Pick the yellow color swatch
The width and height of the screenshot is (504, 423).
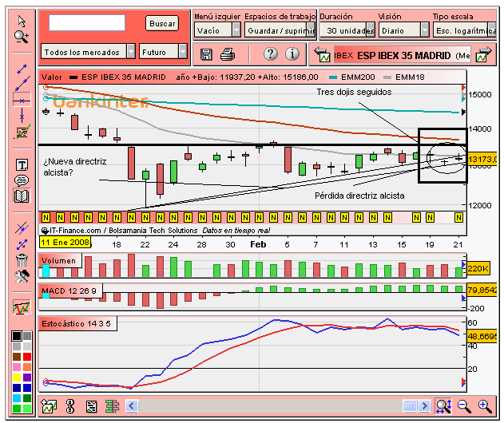point(17,378)
